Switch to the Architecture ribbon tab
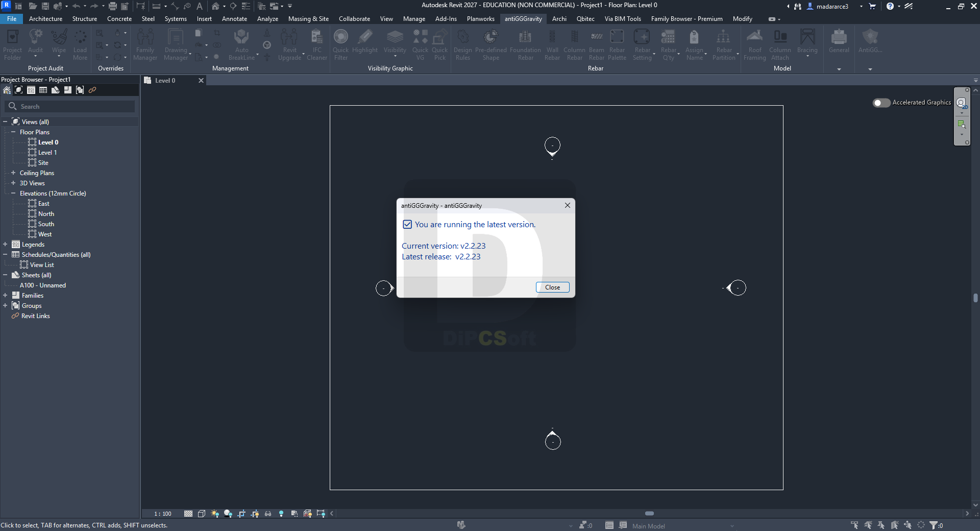The width and height of the screenshot is (980, 531). pyautogui.click(x=45, y=19)
